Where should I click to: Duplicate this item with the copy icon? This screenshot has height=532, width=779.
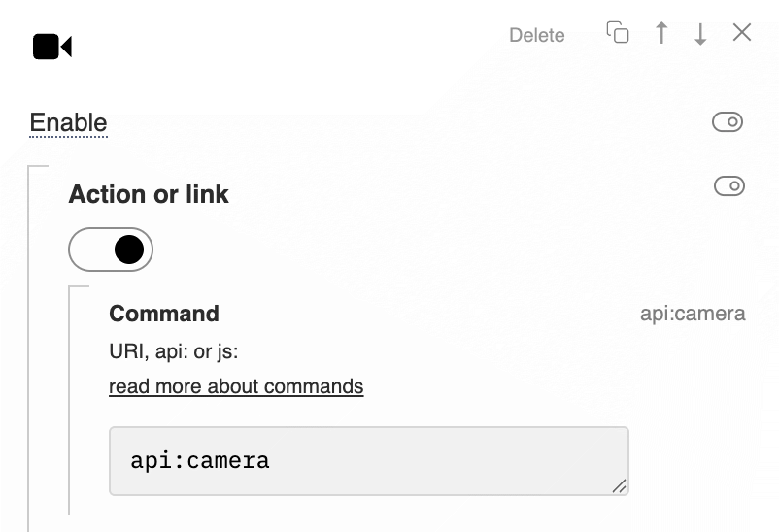click(618, 33)
